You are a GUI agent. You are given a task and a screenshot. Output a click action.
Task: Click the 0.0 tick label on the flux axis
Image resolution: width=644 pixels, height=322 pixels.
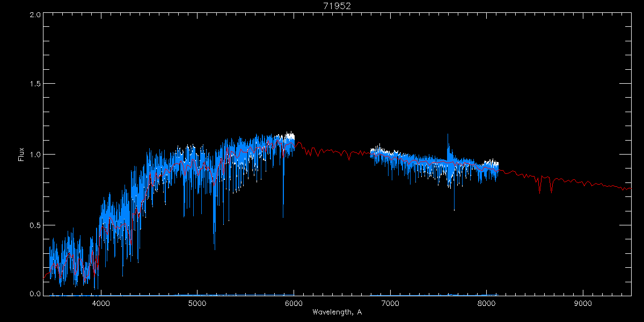point(35,292)
